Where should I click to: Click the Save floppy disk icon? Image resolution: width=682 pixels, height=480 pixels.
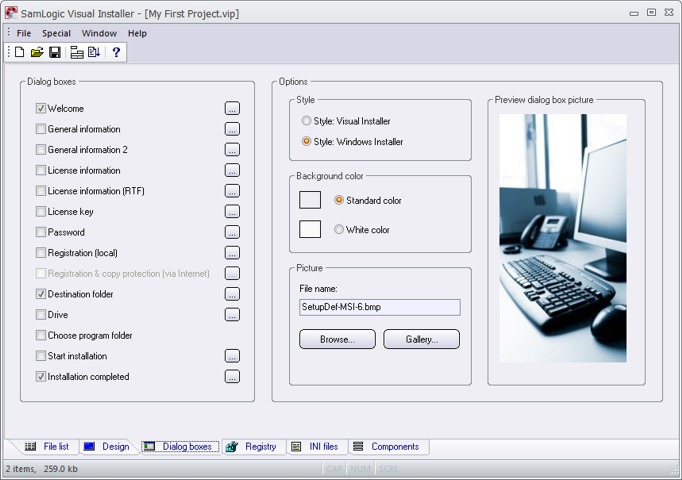55,52
